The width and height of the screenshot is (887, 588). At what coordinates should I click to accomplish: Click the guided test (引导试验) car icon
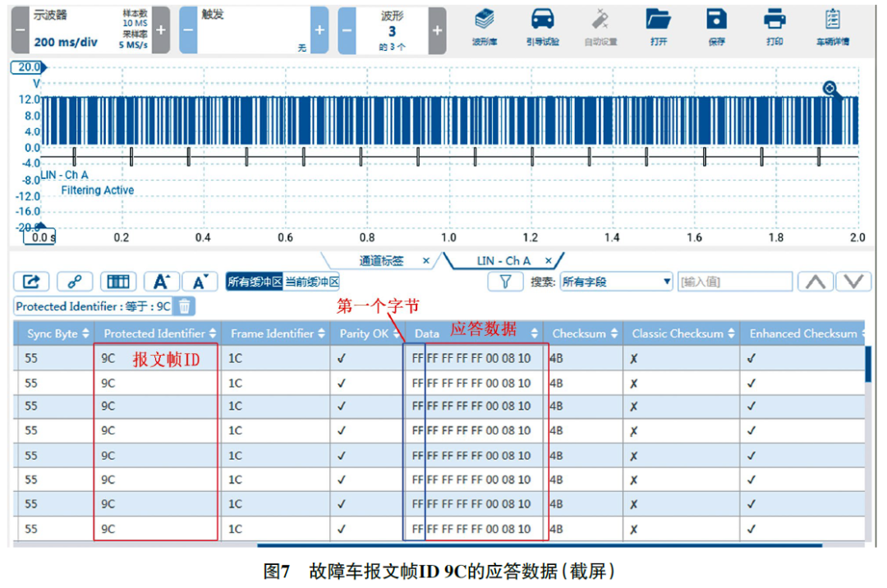point(542,26)
